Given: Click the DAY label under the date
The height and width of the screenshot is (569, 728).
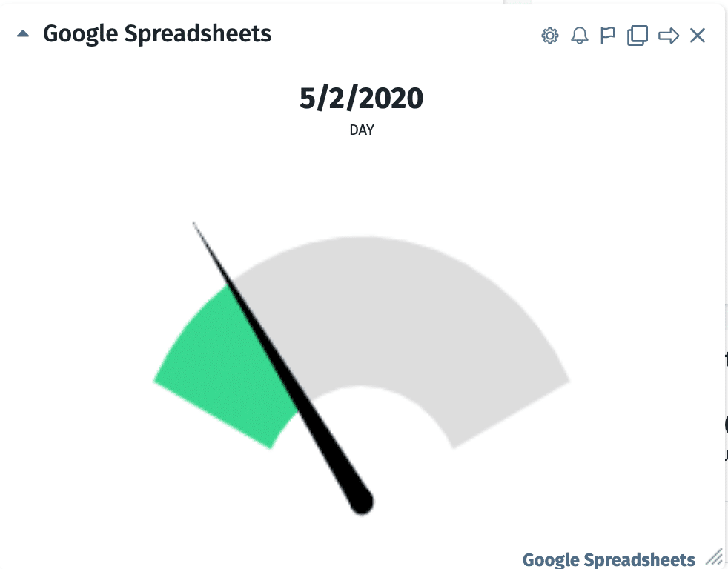Looking at the screenshot, I should click(x=362, y=130).
